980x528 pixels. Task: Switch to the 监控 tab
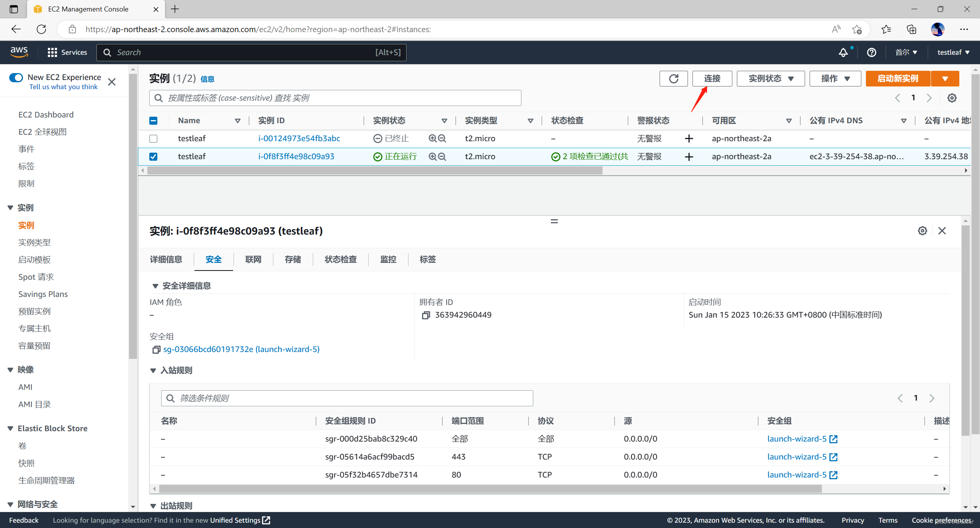[388, 259]
